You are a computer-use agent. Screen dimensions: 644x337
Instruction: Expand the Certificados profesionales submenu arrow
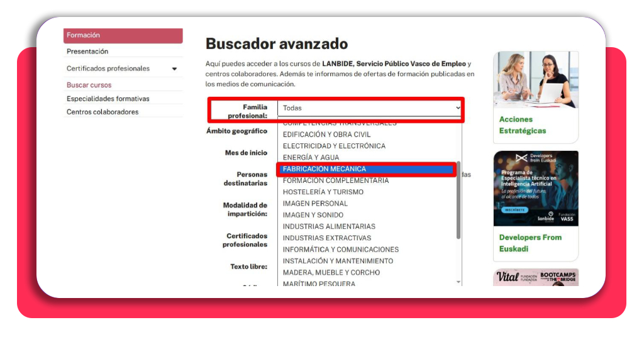click(x=175, y=69)
